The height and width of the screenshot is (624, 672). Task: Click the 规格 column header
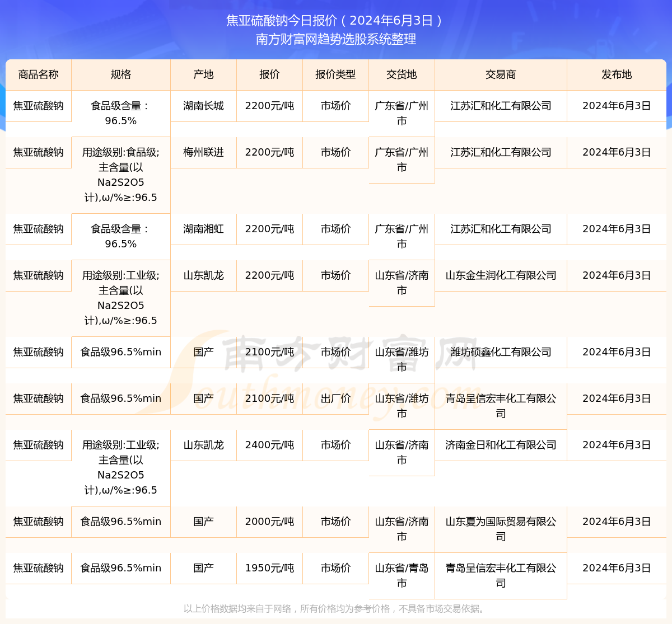tap(121, 74)
